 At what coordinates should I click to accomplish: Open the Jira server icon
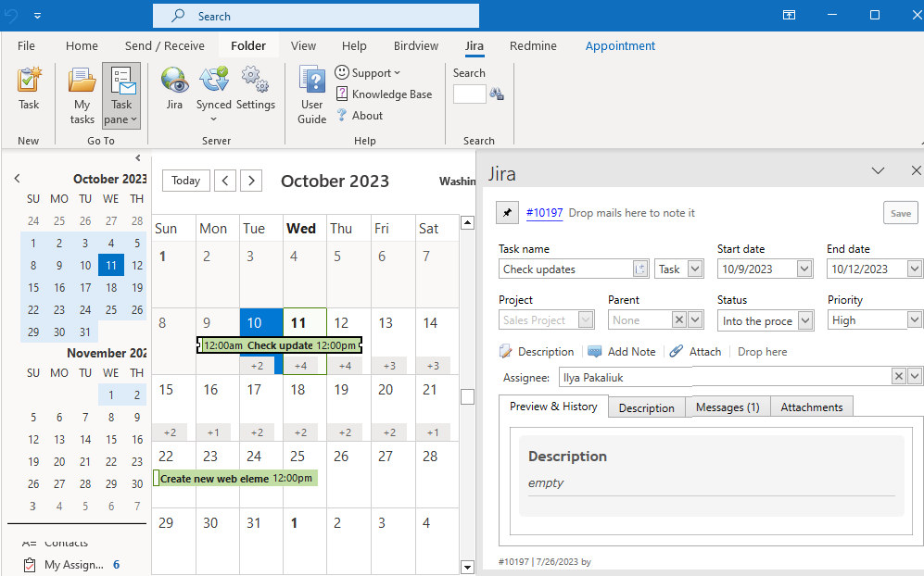point(174,90)
